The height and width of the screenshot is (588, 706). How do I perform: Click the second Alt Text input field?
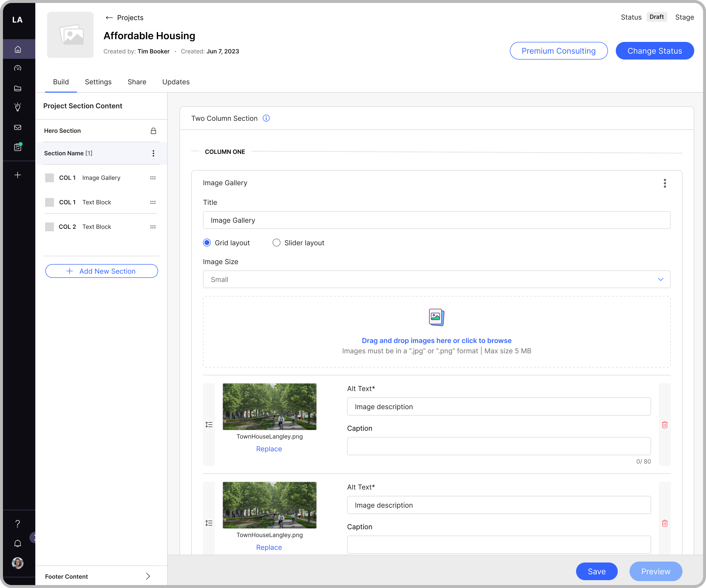(x=499, y=505)
